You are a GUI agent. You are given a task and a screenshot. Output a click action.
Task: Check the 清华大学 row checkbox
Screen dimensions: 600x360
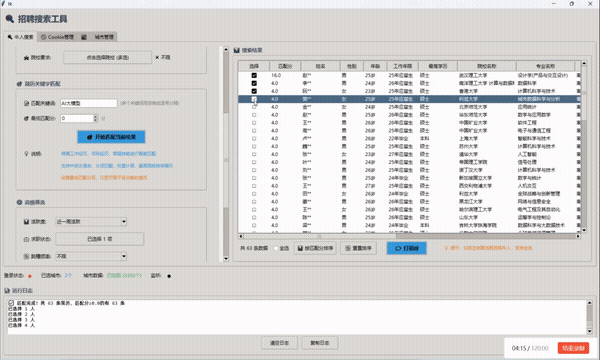(x=254, y=154)
